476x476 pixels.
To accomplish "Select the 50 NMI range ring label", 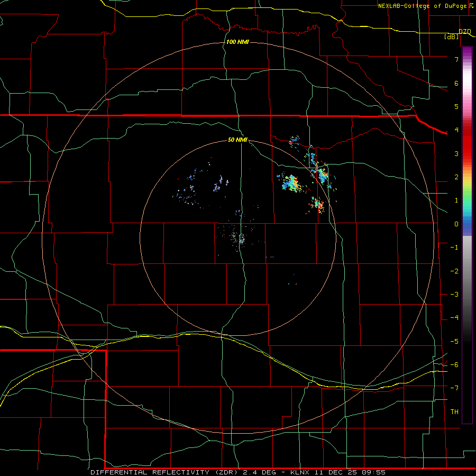I will click(237, 140).
